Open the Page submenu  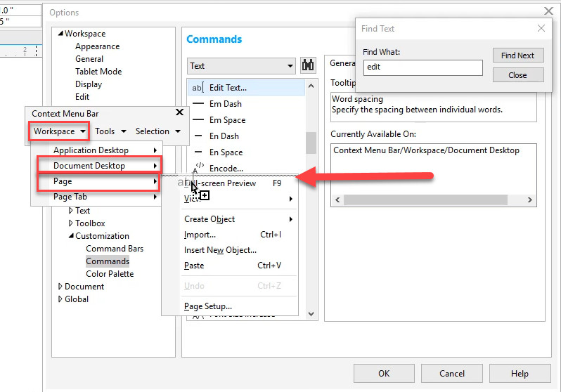[x=98, y=181]
